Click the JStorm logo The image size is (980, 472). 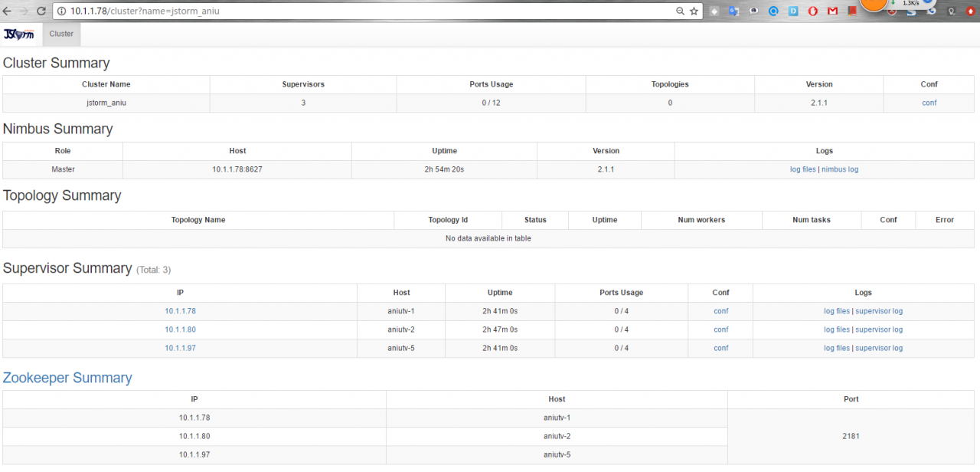click(x=18, y=34)
